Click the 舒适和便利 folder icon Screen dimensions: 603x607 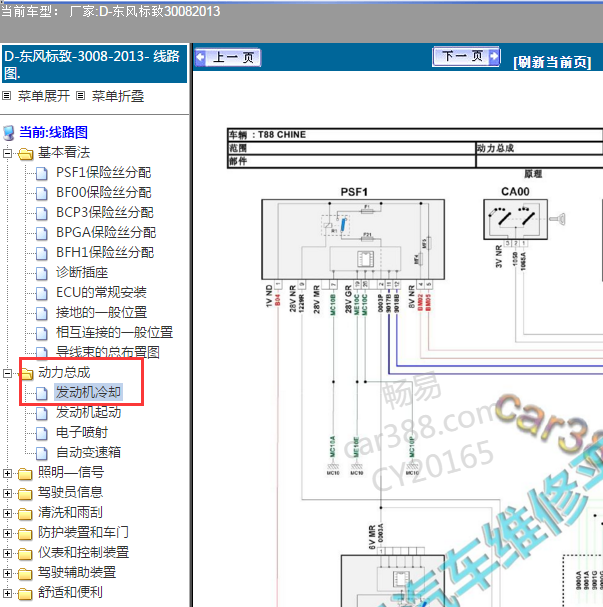coord(25,593)
